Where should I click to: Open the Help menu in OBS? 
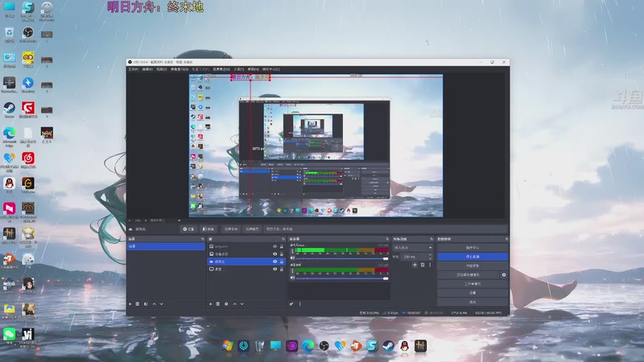(x=254, y=69)
